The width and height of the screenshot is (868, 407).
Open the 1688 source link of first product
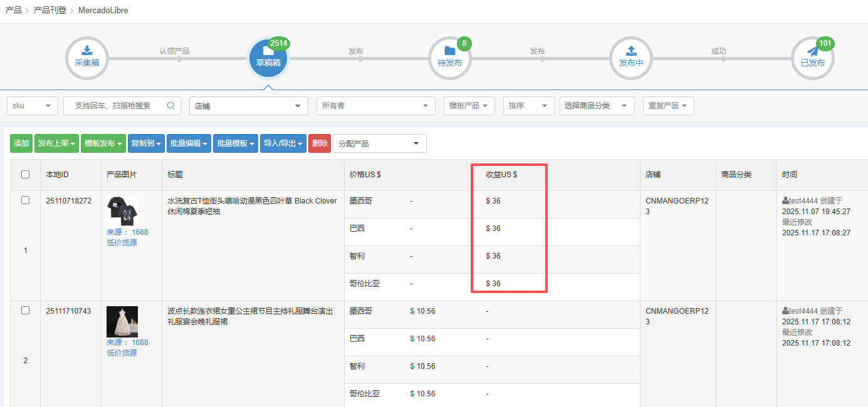click(140, 232)
